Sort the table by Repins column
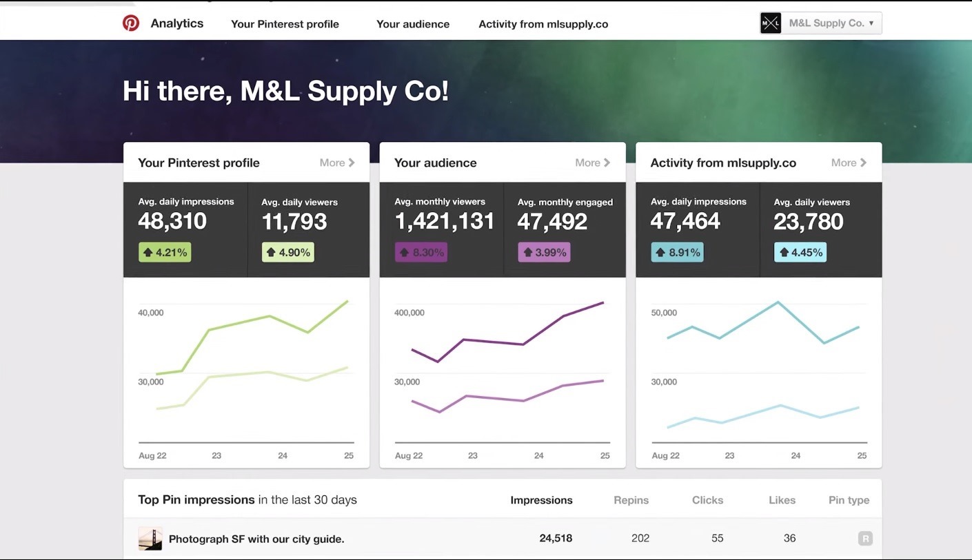972x560 pixels. coord(631,501)
